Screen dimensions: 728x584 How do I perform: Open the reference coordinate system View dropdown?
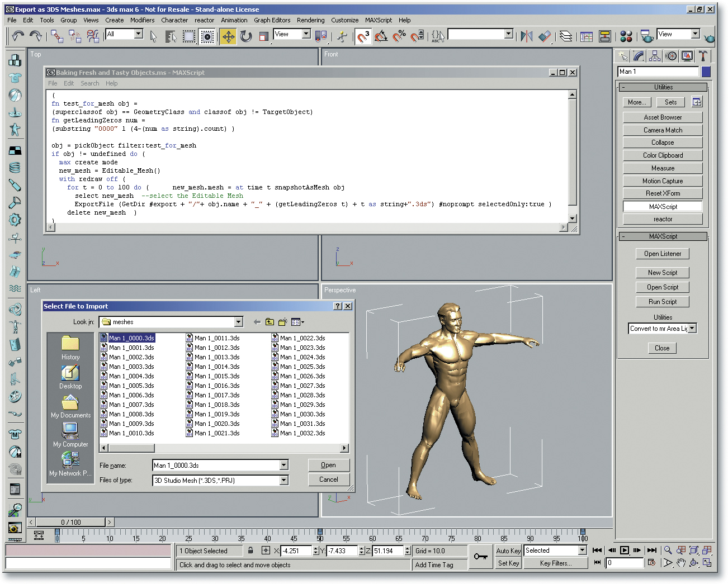(x=306, y=34)
